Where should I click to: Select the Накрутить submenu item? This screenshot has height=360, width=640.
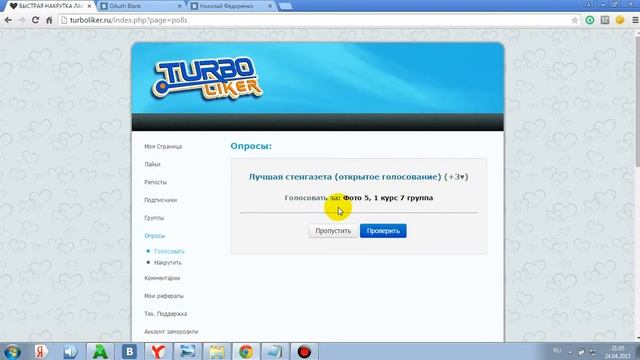[168, 263]
